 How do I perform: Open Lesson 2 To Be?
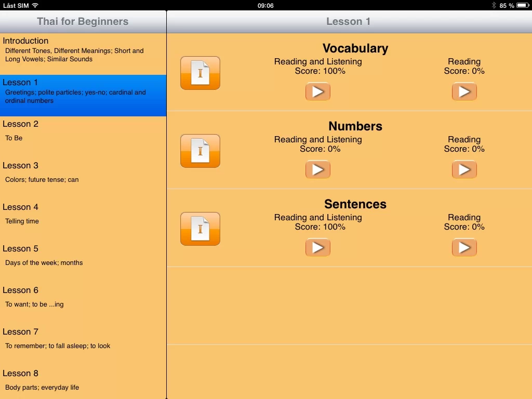coord(83,137)
